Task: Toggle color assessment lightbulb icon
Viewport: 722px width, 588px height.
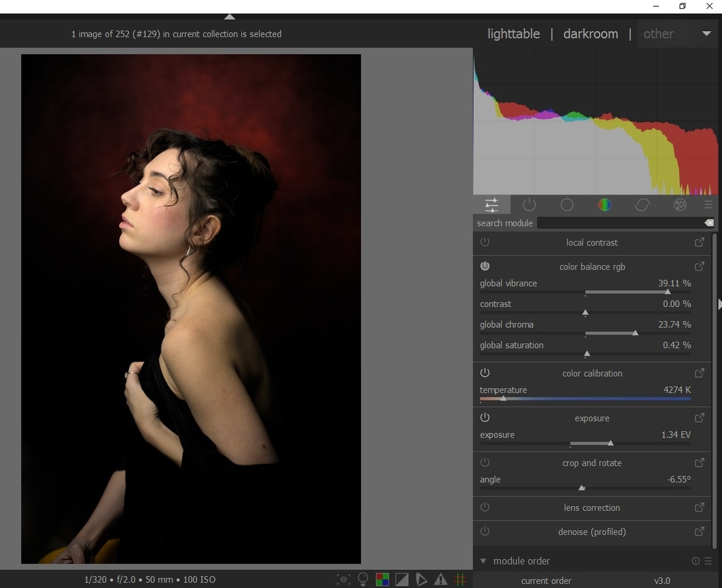Action: [363, 580]
